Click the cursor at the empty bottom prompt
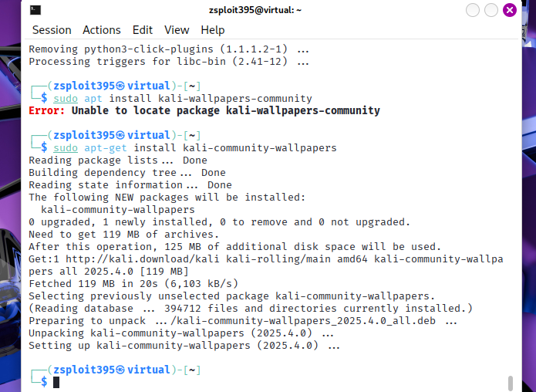The width and height of the screenshot is (536, 392). 56,382
